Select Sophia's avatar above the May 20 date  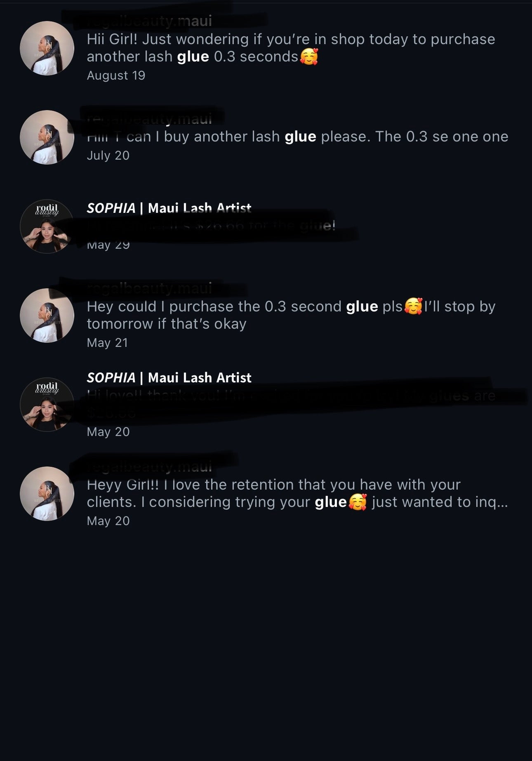click(x=47, y=405)
